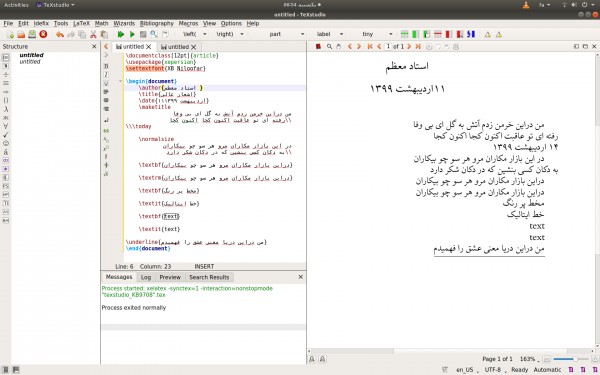The image size is (600, 375).
Task: Open the lambda Greek letters panel
Action: point(6,109)
